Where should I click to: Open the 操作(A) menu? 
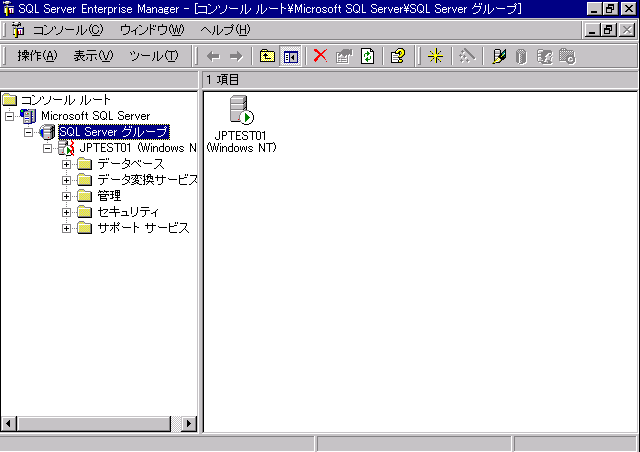[x=37, y=56]
